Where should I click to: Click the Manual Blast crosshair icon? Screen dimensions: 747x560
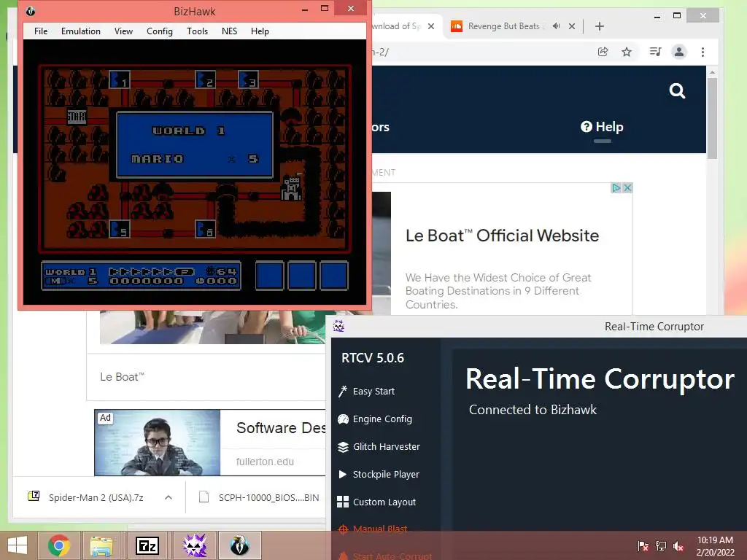[x=343, y=529]
